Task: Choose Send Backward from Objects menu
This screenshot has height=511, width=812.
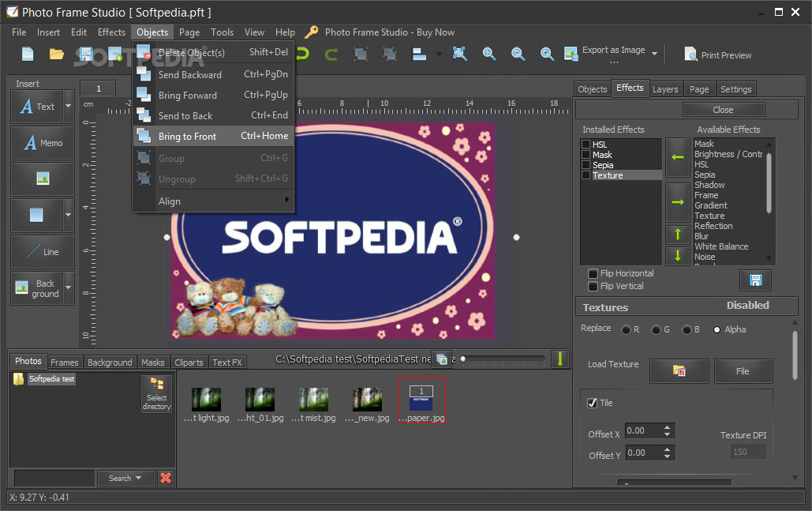Action: pos(213,74)
